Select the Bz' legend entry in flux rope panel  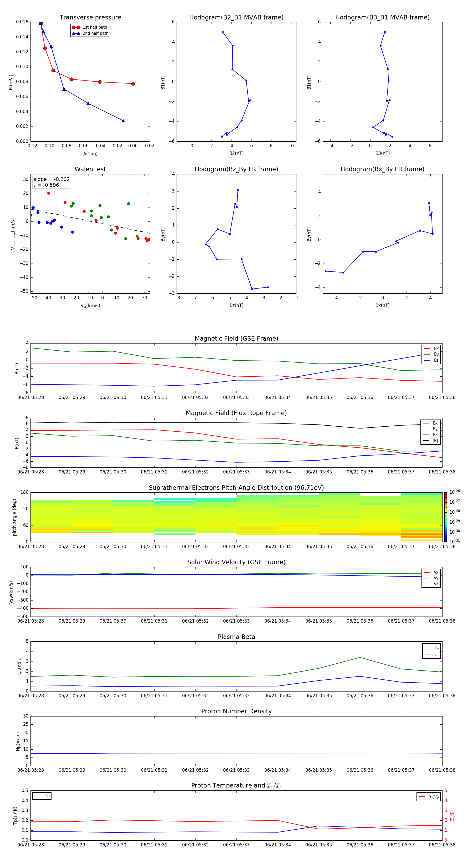click(431, 435)
